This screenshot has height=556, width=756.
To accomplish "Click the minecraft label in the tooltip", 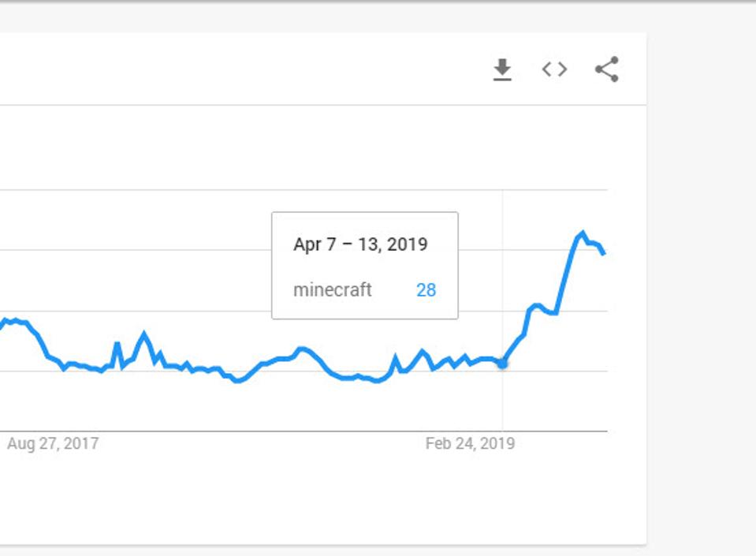I will [x=332, y=290].
